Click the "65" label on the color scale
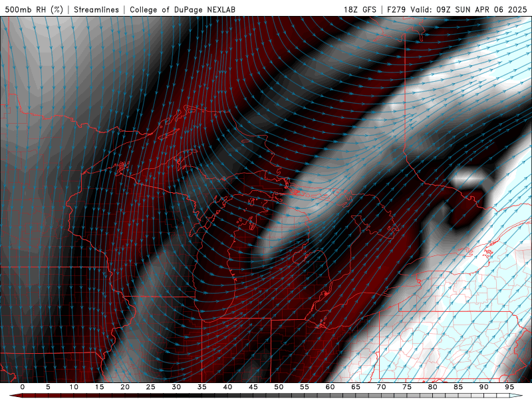This screenshot has width=532, height=399. [x=356, y=387]
